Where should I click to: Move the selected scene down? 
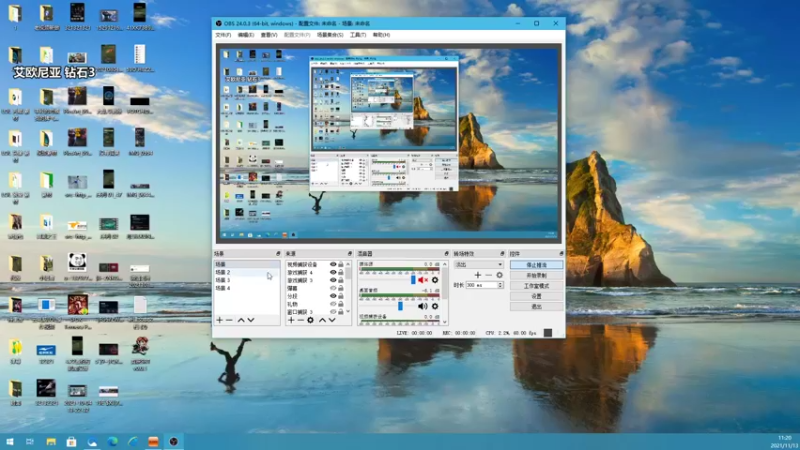coord(251,320)
